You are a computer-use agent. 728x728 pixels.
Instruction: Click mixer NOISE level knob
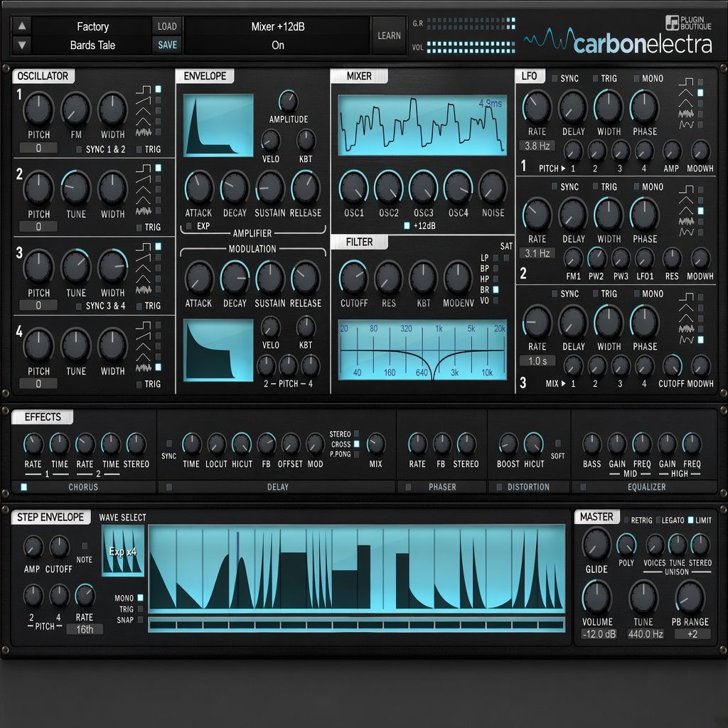(x=493, y=187)
